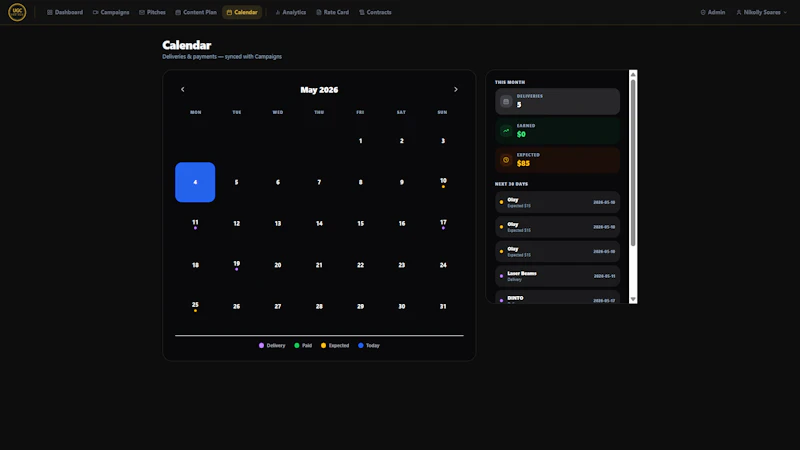
Task: Click the sidebar scrollbar up arrow
Action: [x=633, y=74]
